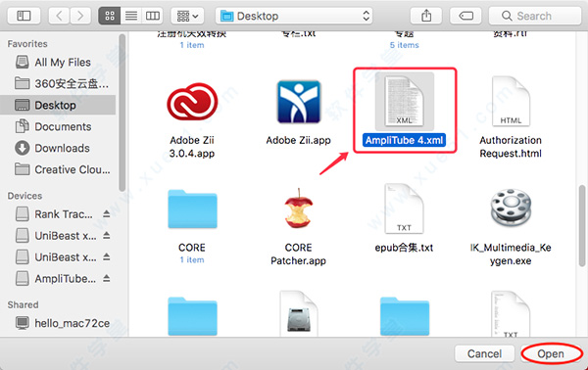Click the Authorization Request.html filename

[x=511, y=147]
